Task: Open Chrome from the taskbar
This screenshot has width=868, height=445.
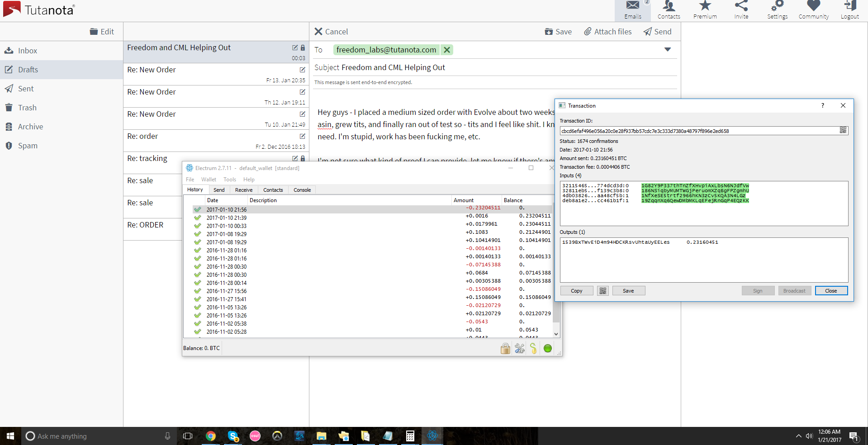Action: click(211, 436)
